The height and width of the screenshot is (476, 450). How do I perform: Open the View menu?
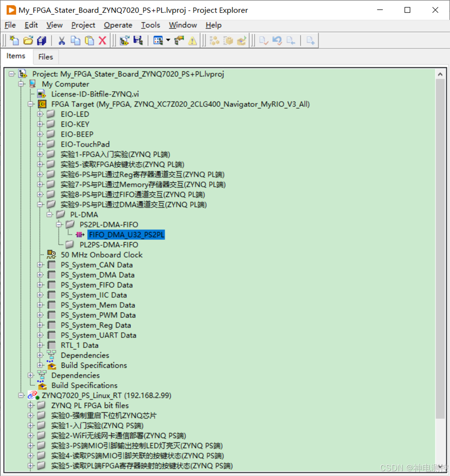click(55, 25)
